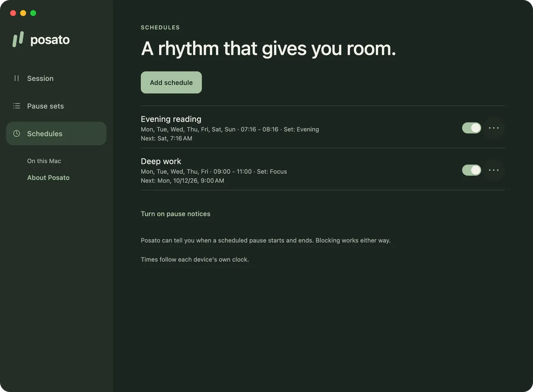Screen dimensions: 533x392
Task: Click Deep work days and time line
Action: (x=214, y=172)
